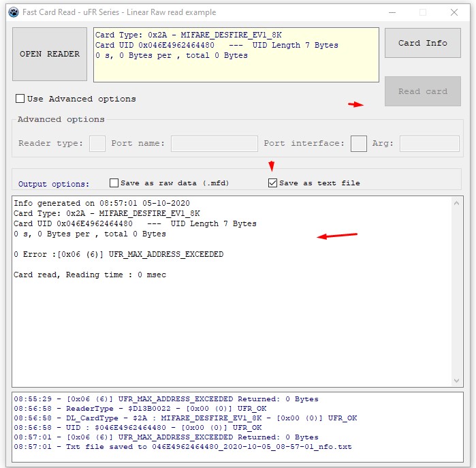
Task: Click log line '08:56:58 - UID : $046E4962464480'
Action: [138, 427]
